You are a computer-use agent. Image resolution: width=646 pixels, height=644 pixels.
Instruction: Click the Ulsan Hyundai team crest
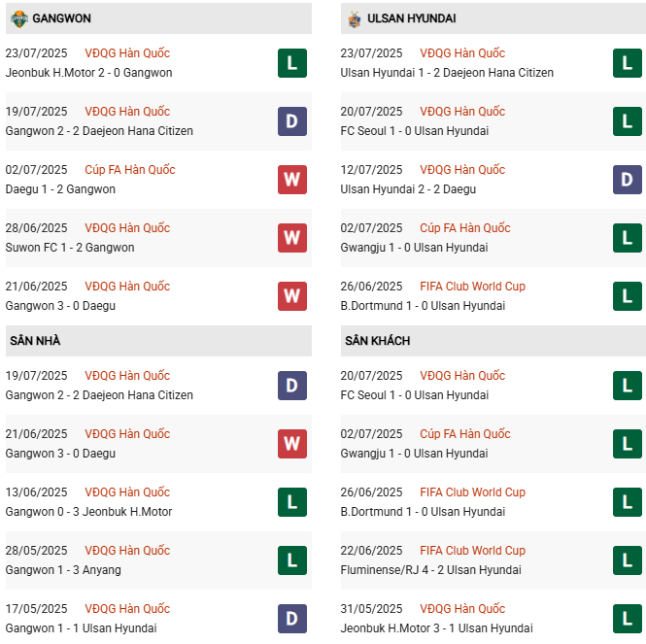(x=354, y=18)
